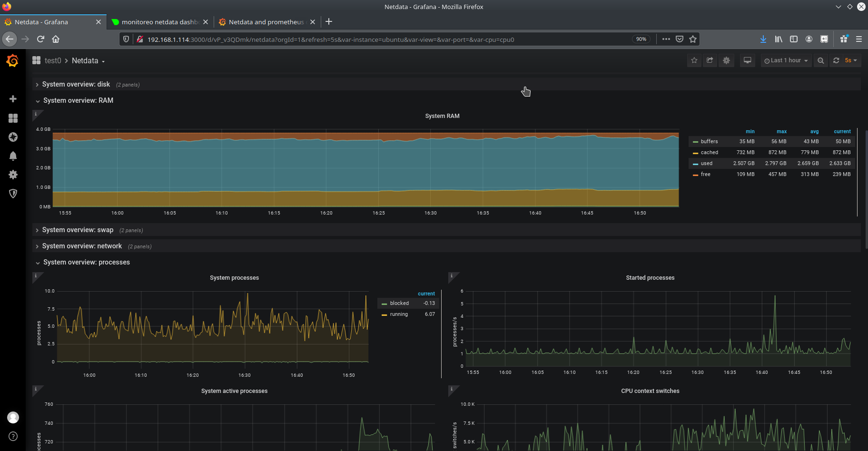Click the browser address bar URL

(x=330, y=39)
